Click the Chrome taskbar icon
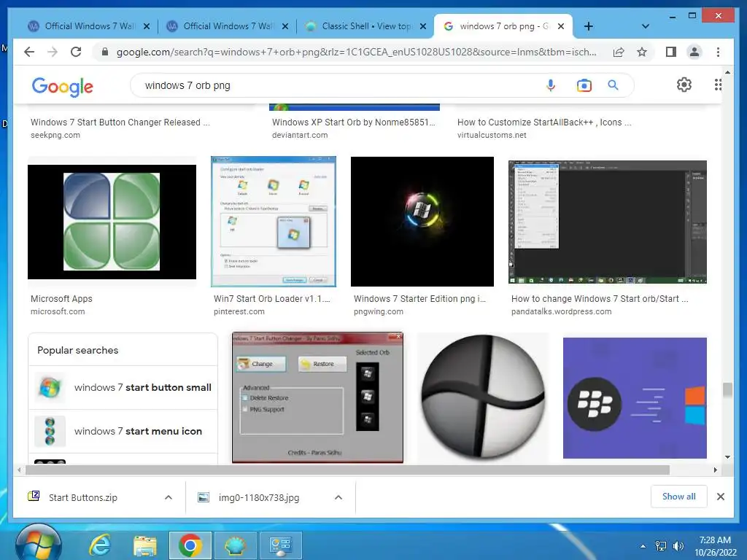The height and width of the screenshot is (560, 747). (190, 545)
